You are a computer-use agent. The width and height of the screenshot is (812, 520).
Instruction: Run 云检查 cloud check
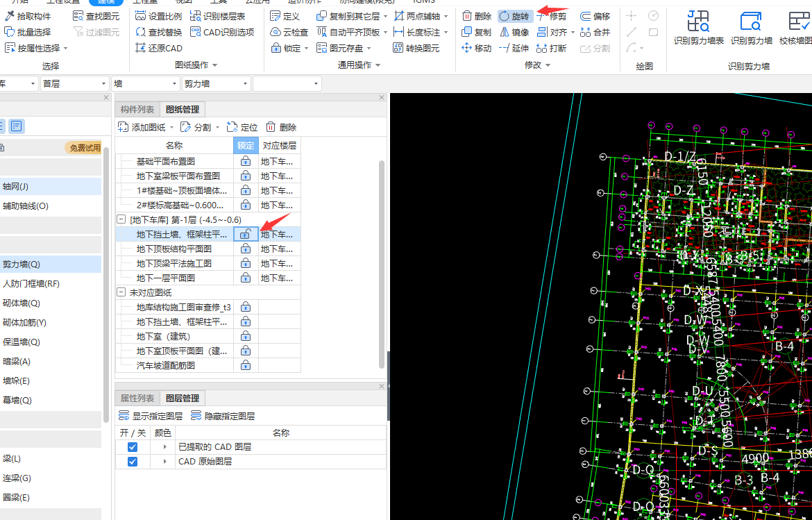(289, 32)
